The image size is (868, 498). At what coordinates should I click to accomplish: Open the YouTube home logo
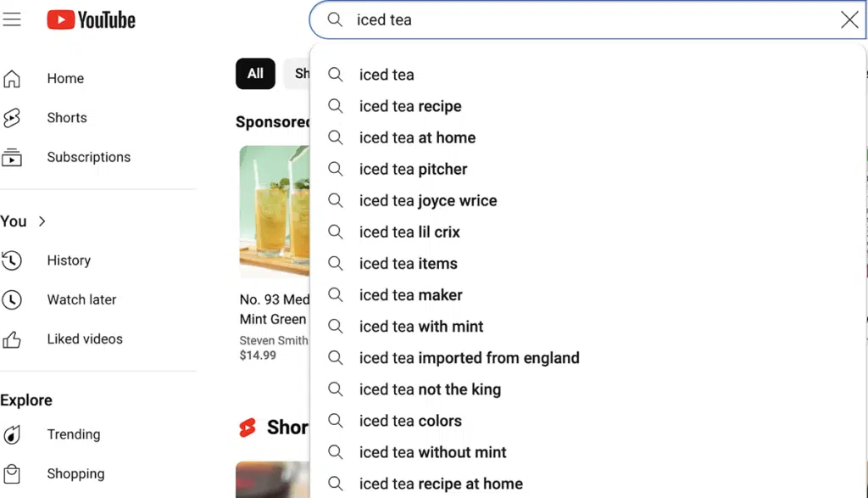[91, 19]
